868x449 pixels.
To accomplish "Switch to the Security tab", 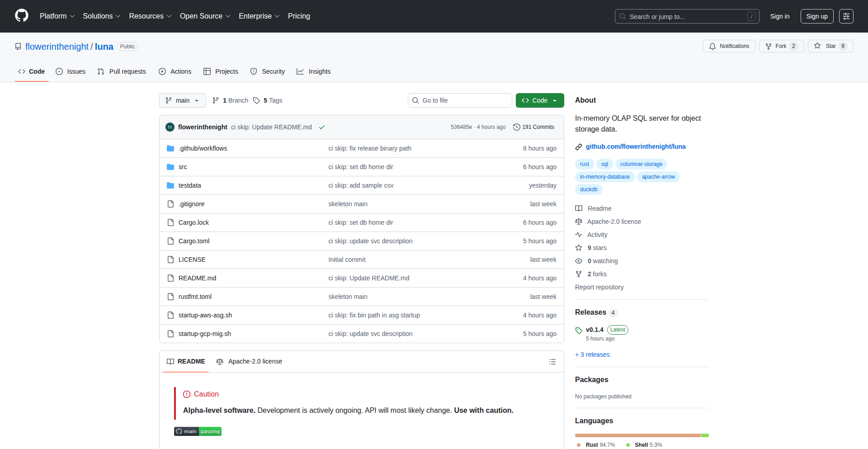I will tap(268, 71).
